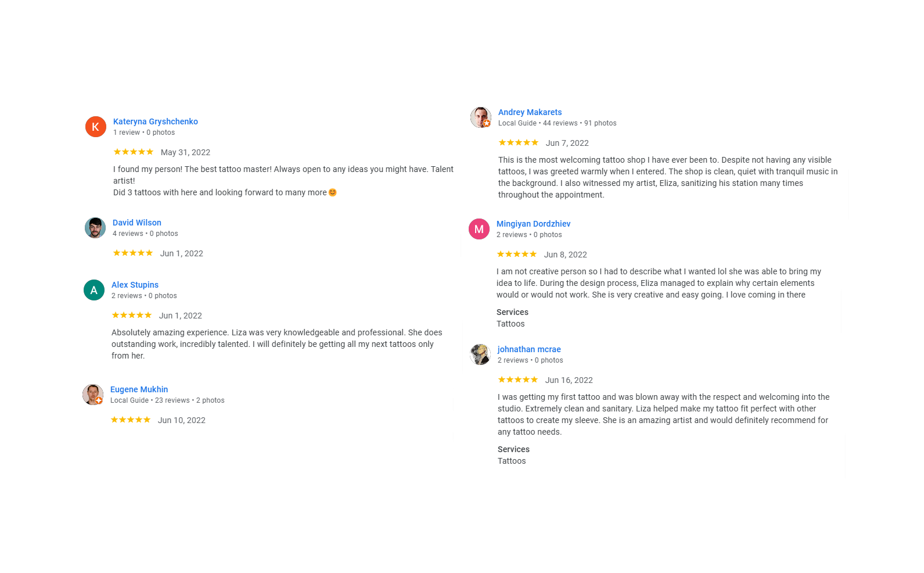Image resolution: width=924 pixels, height=573 pixels.
Task: Open Eugene Mukhin's profile picture
Action: click(x=93, y=395)
